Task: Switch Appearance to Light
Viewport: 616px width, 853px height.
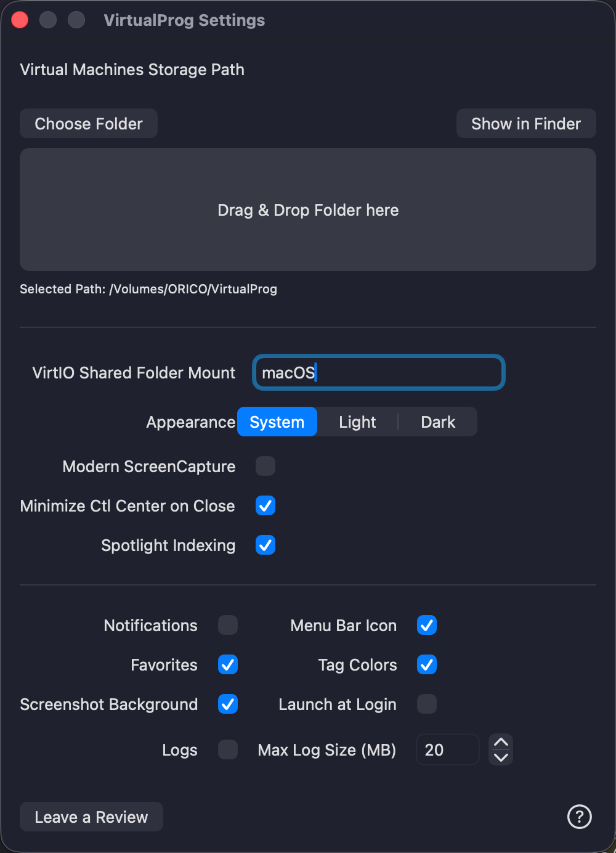Action: (357, 422)
